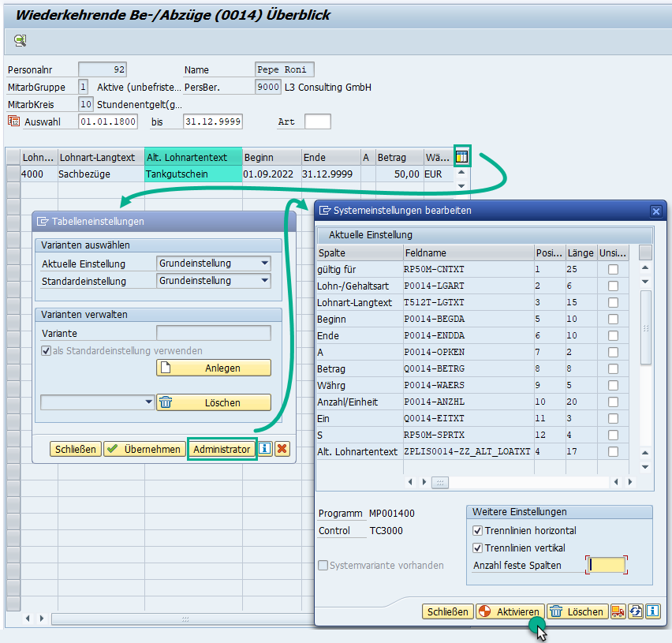The width and height of the screenshot is (672, 643).
Task: Click the Anzahl feste Spalten input field
Action: (607, 565)
